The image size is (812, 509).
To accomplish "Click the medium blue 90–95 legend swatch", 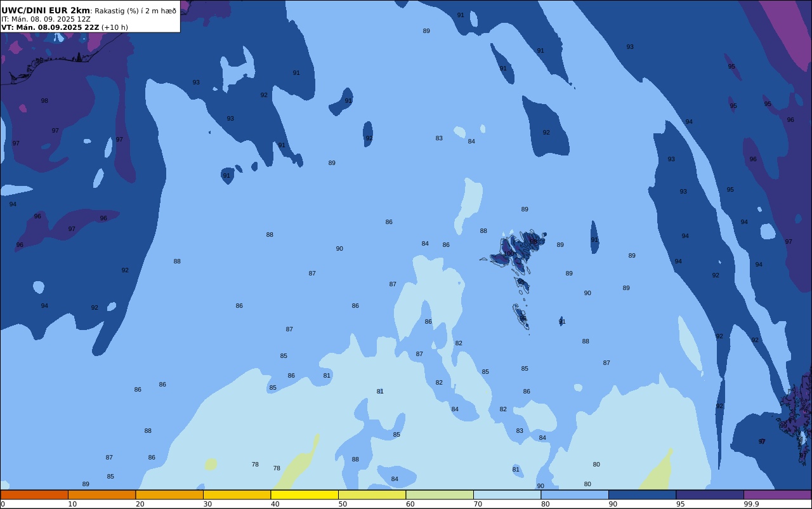I will pyautogui.click(x=642, y=494).
